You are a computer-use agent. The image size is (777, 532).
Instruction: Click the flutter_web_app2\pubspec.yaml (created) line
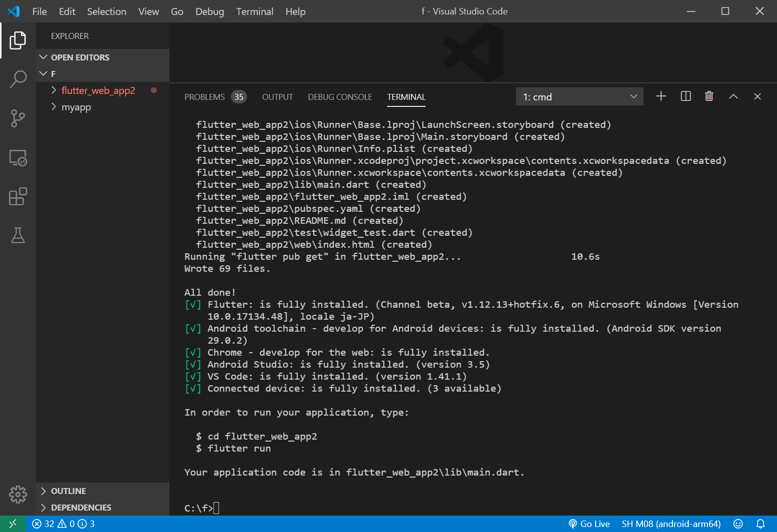point(308,208)
